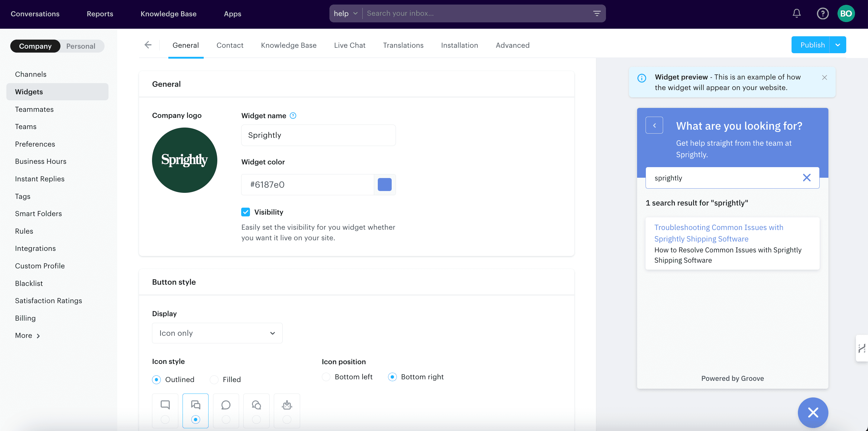The width and height of the screenshot is (868, 431).
Task: Click the Publish button
Action: [x=812, y=44]
